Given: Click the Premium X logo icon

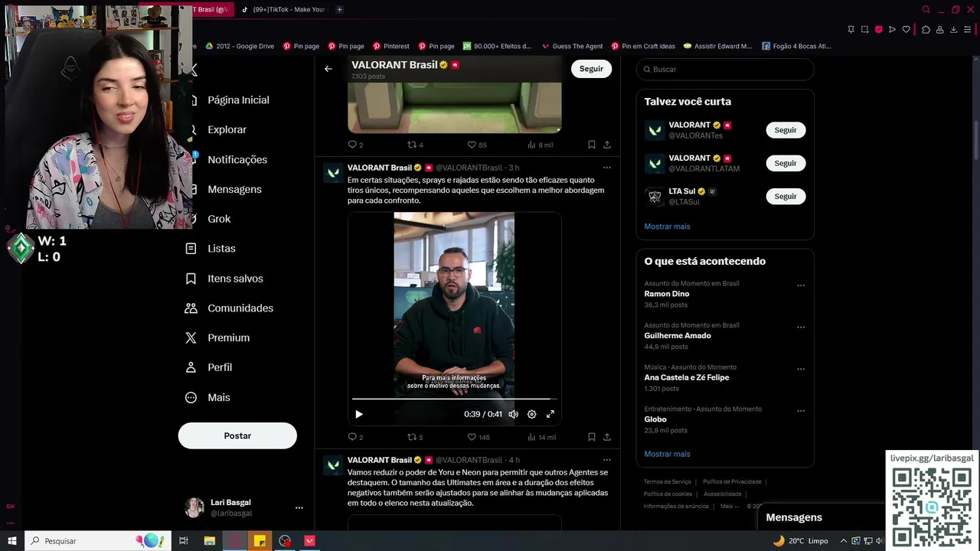Looking at the screenshot, I should point(191,337).
